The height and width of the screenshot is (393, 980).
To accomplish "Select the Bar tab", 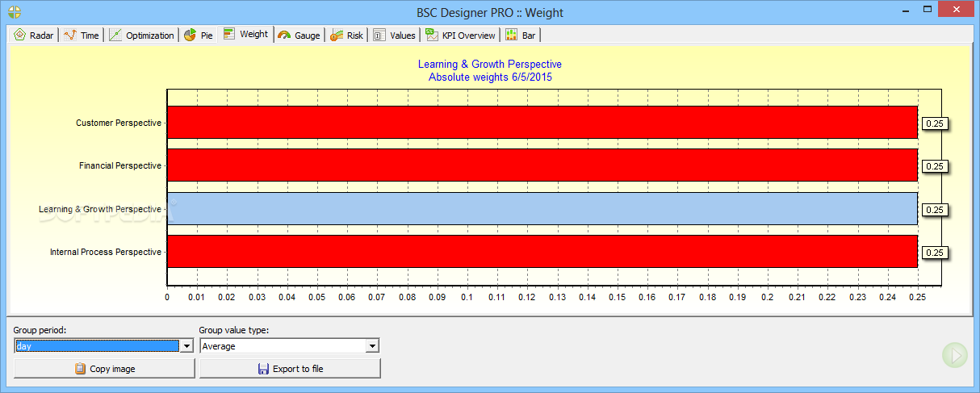I will [x=521, y=35].
